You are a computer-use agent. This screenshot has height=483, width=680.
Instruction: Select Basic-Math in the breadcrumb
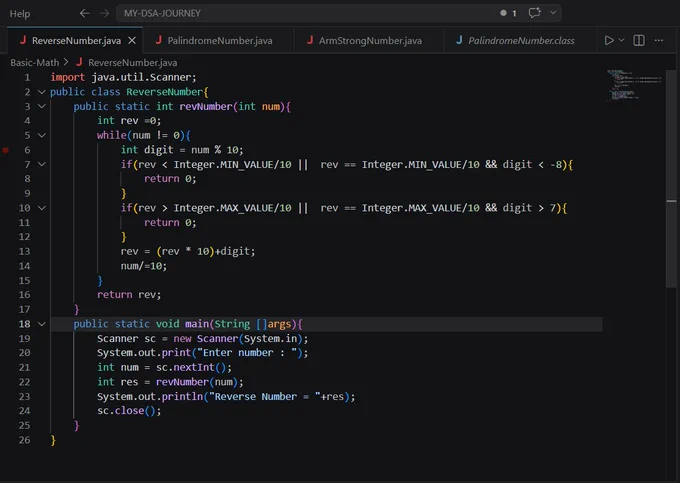point(35,62)
